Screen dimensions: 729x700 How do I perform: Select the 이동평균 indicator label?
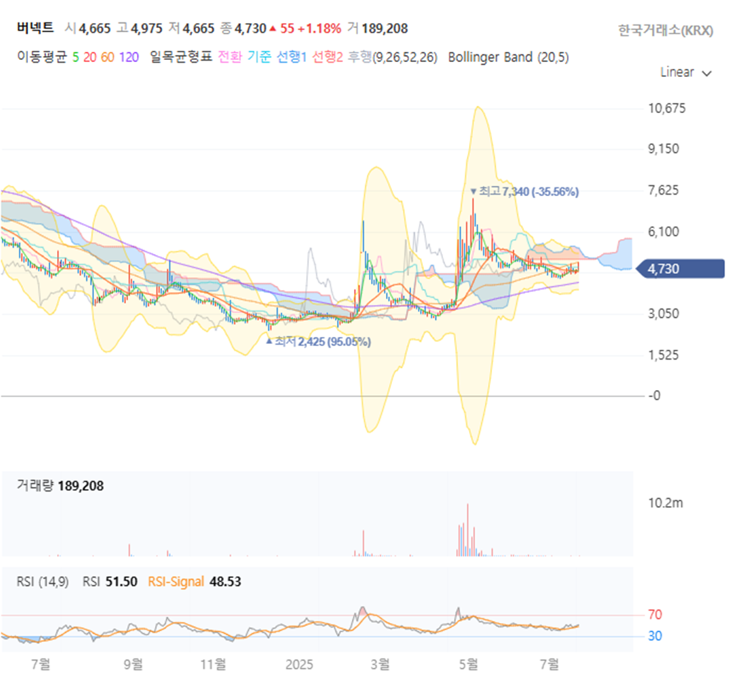pos(42,57)
